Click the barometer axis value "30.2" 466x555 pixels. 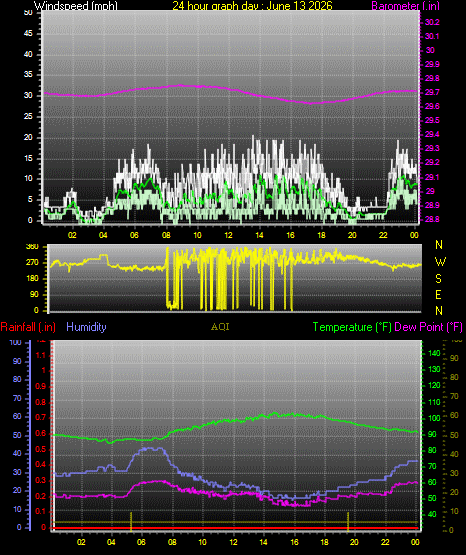432,22
